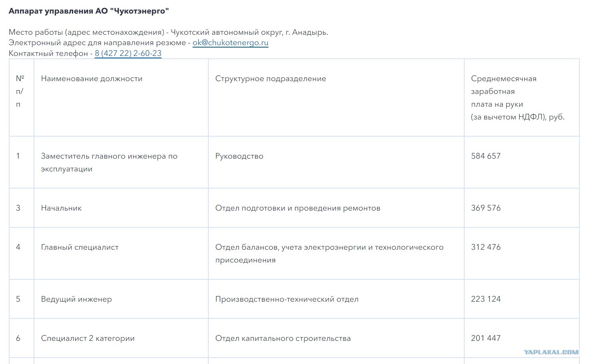Click the "Руководство" department cell

[239, 156]
